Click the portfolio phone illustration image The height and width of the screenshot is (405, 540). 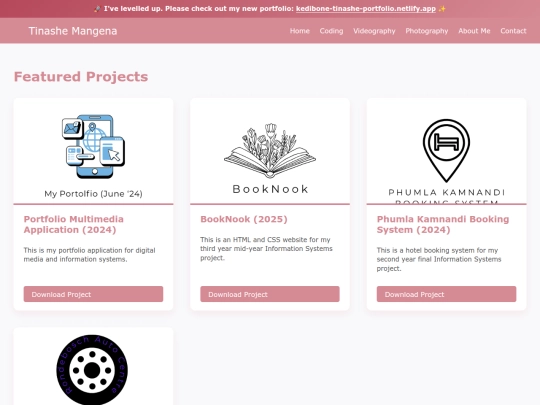[x=93, y=146]
